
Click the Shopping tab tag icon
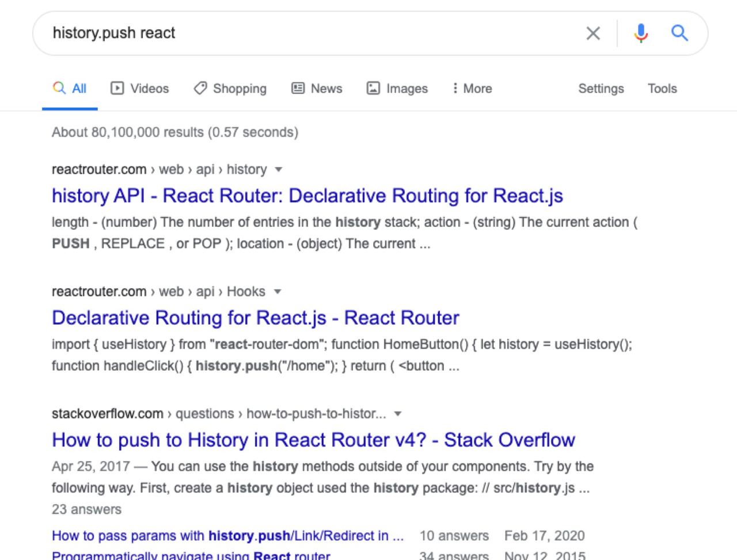(x=200, y=88)
